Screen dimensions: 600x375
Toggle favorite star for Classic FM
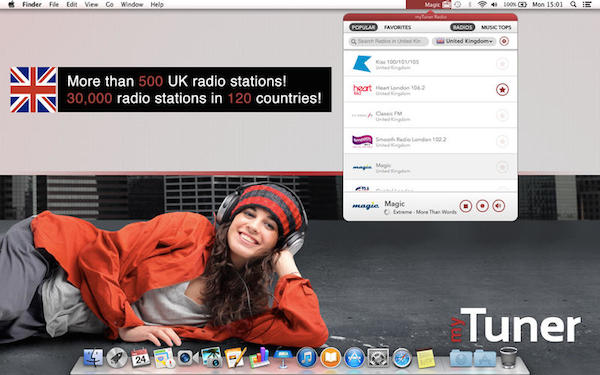[x=502, y=115]
